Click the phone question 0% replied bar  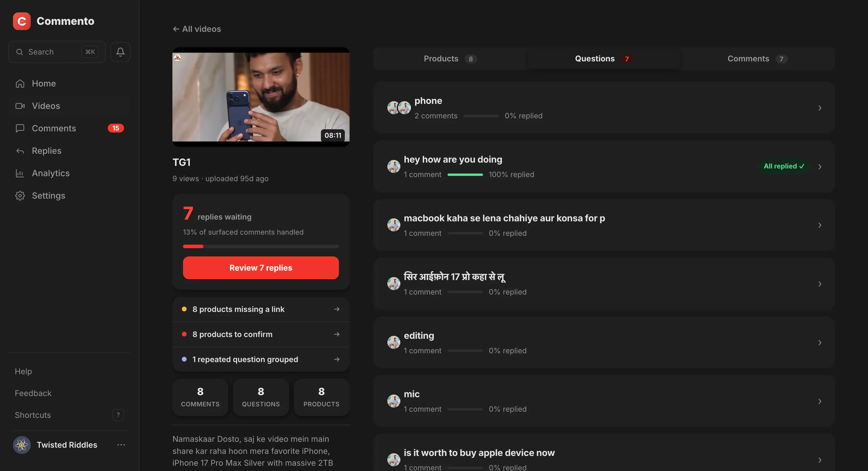pos(481,116)
